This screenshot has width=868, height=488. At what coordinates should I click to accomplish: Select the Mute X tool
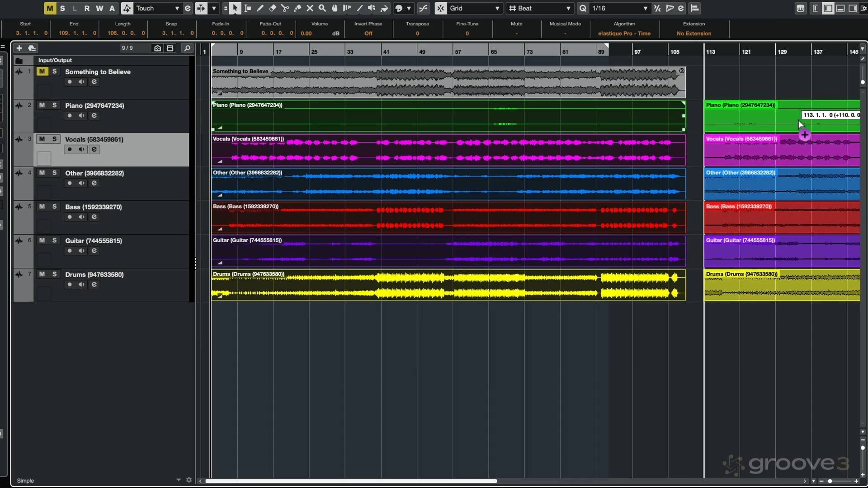(310, 8)
